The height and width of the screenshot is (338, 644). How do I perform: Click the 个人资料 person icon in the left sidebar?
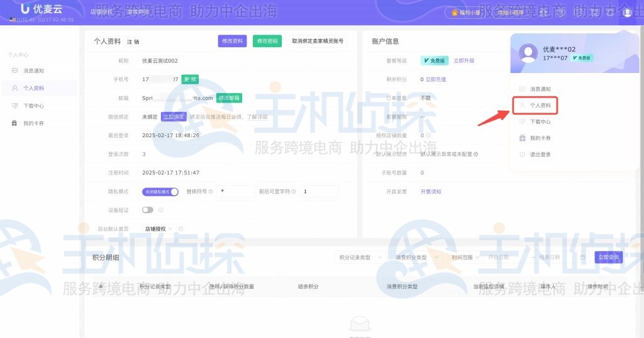tap(15, 88)
